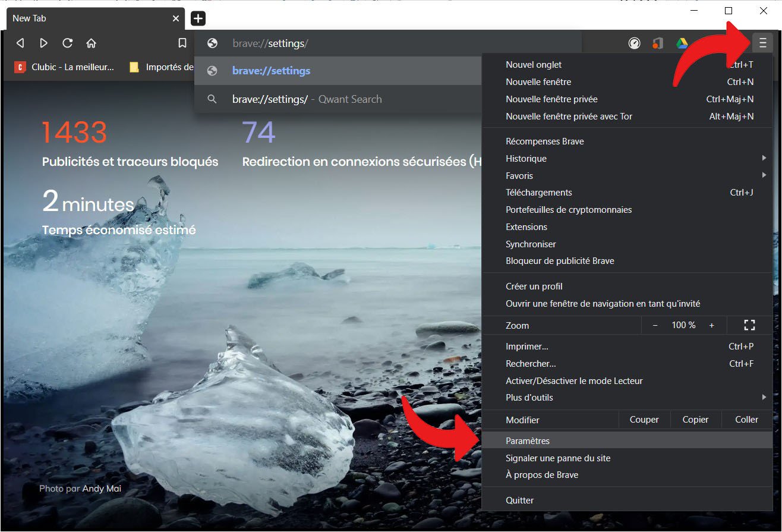Click the Google Drive extension icon
The height and width of the screenshot is (532, 782).
tap(682, 43)
